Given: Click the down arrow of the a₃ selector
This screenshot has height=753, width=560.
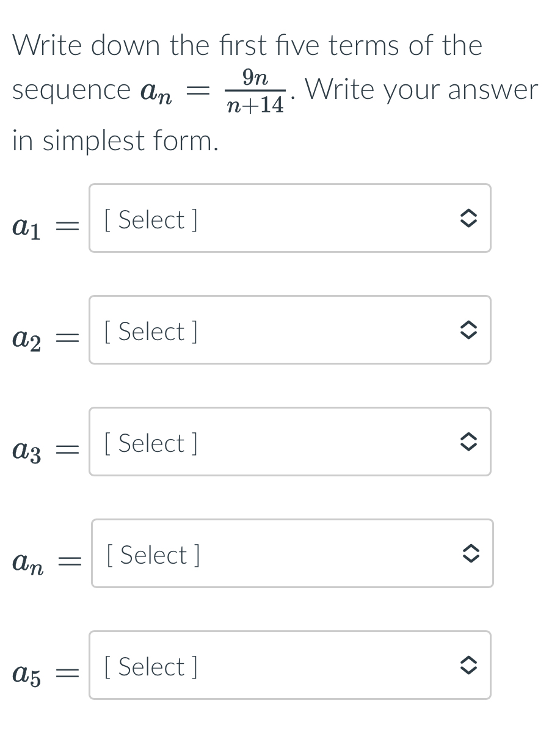Looking at the screenshot, I should coord(468,446).
